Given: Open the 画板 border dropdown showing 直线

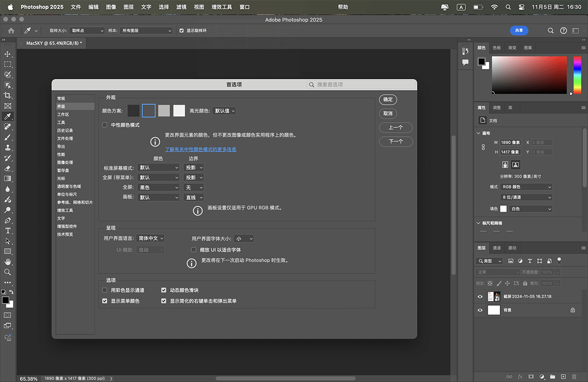Looking at the screenshot, I should click(194, 197).
